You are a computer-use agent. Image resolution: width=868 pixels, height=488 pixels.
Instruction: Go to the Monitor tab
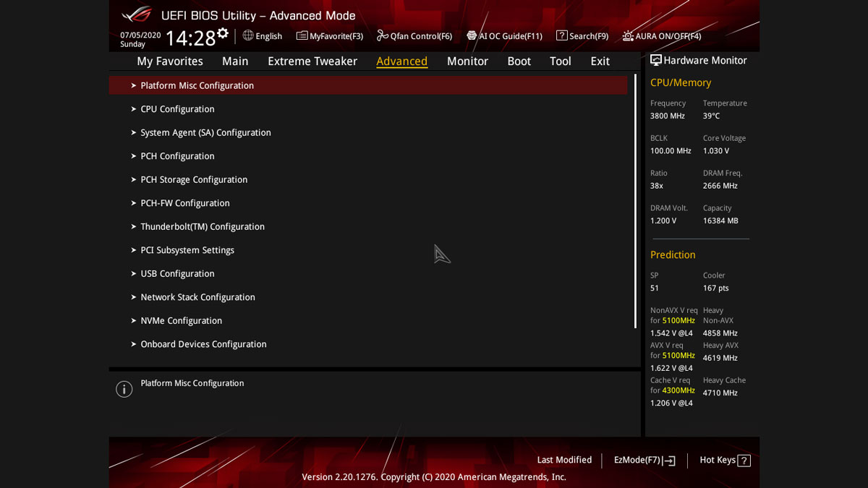pos(467,61)
